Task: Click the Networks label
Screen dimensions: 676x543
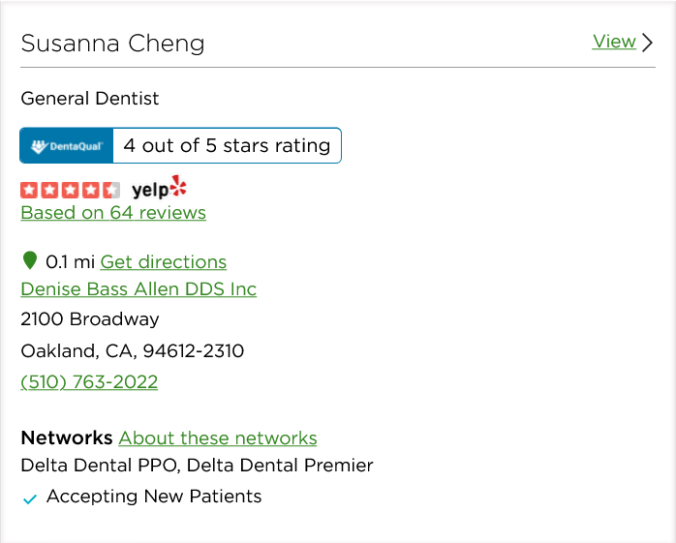Action: pos(66,438)
